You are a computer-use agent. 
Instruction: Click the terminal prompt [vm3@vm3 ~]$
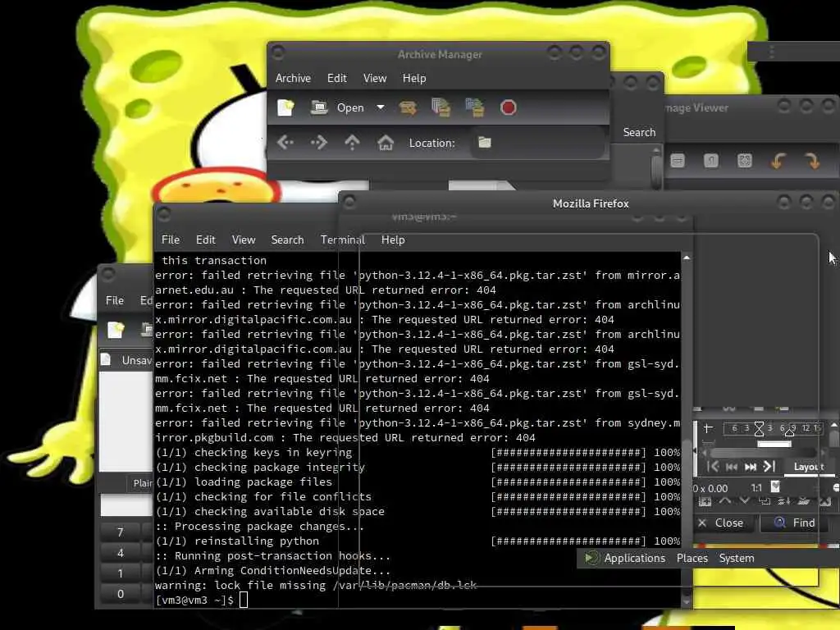click(x=194, y=600)
